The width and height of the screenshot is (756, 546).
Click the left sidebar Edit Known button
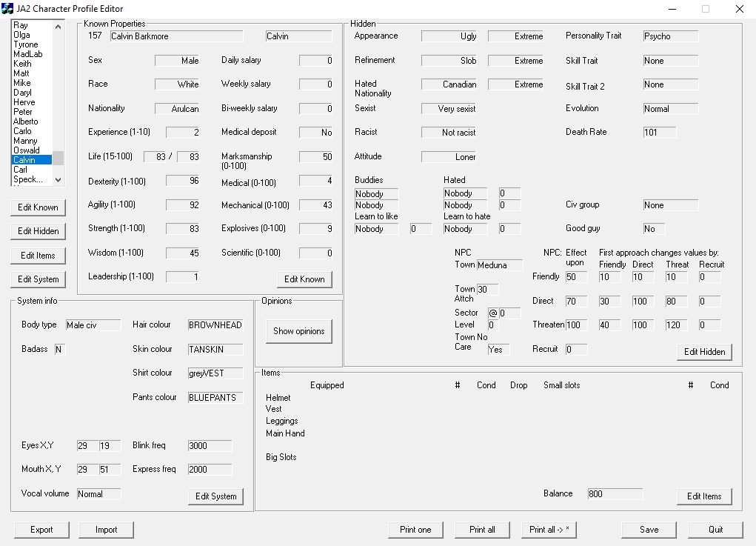(x=38, y=207)
